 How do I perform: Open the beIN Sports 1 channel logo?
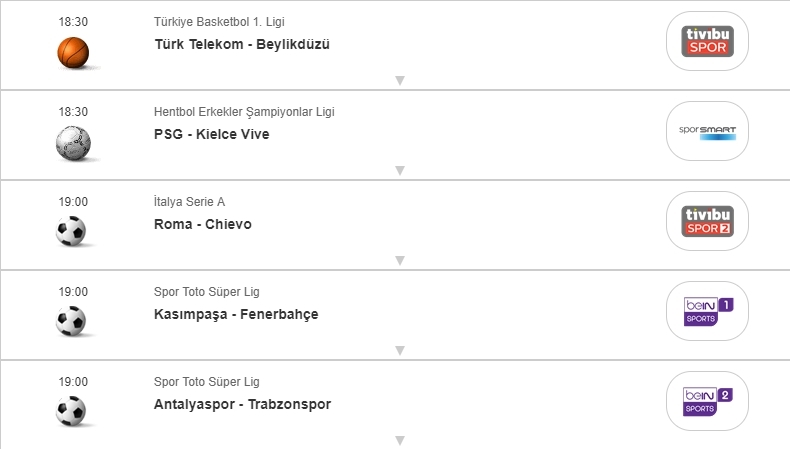[x=707, y=311]
